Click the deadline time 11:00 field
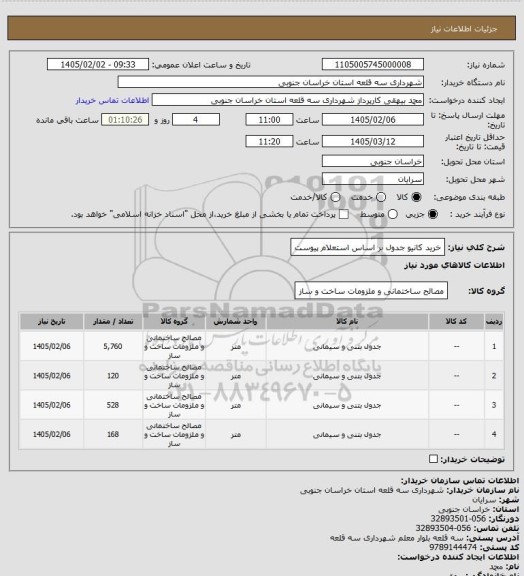 [269, 120]
